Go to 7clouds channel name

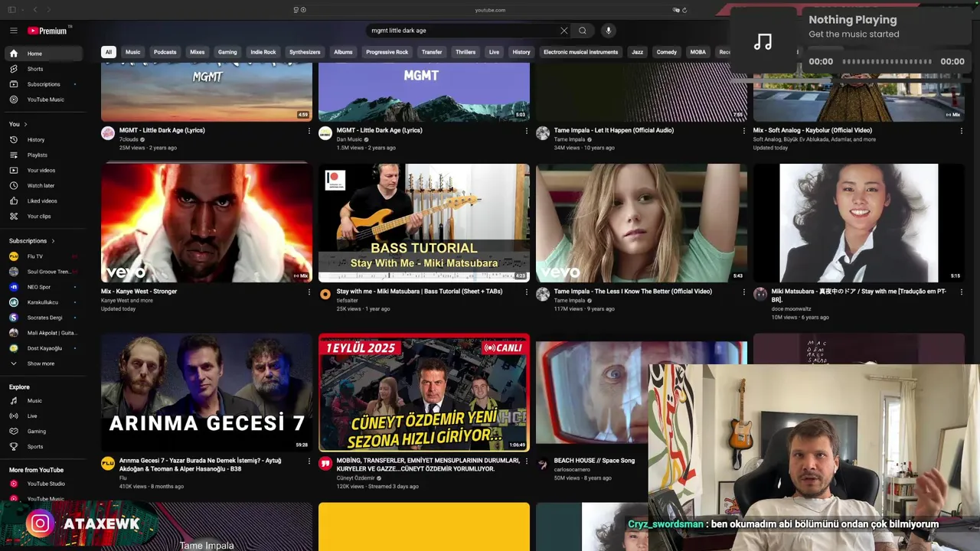coord(129,139)
